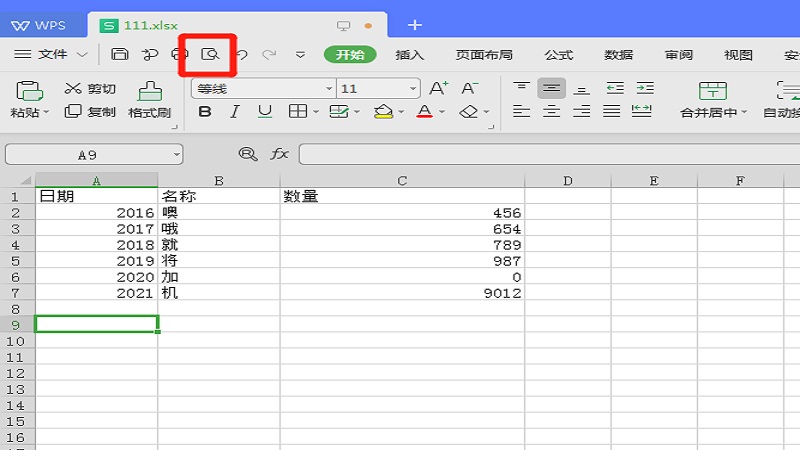The image size is (800, 450).
Task: Switch to the 审阅 ribbon tab
Action: point(679,55)
